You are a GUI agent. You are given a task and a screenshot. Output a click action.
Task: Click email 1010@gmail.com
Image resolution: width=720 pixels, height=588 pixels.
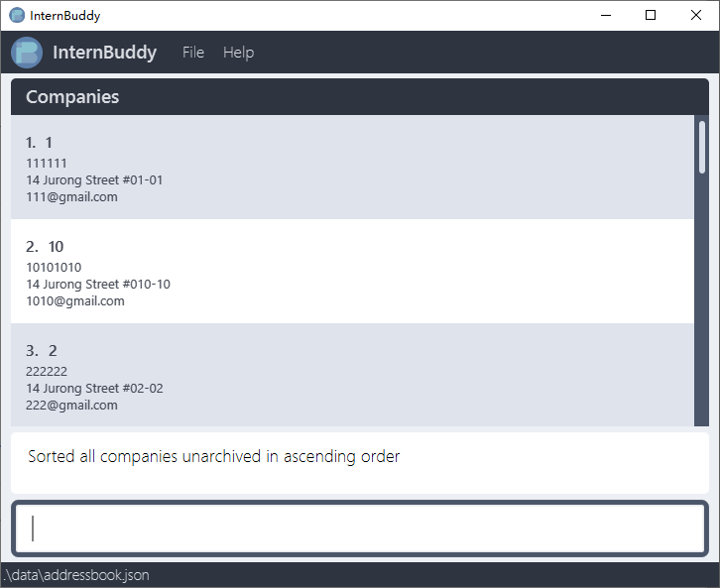pos(75,301)
